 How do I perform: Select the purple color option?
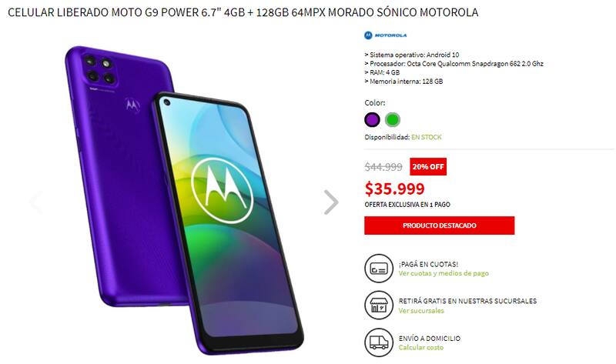pos(372,120)
